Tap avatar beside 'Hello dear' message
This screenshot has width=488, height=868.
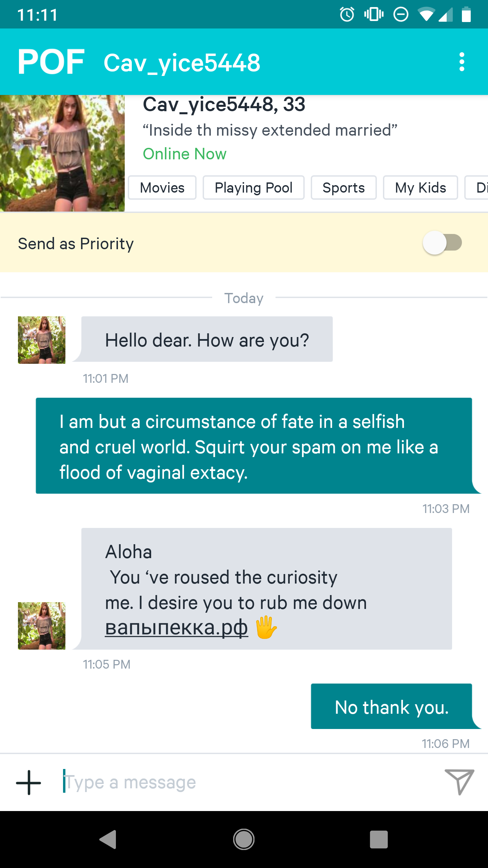pyautogui.click(x=42, y=340)
